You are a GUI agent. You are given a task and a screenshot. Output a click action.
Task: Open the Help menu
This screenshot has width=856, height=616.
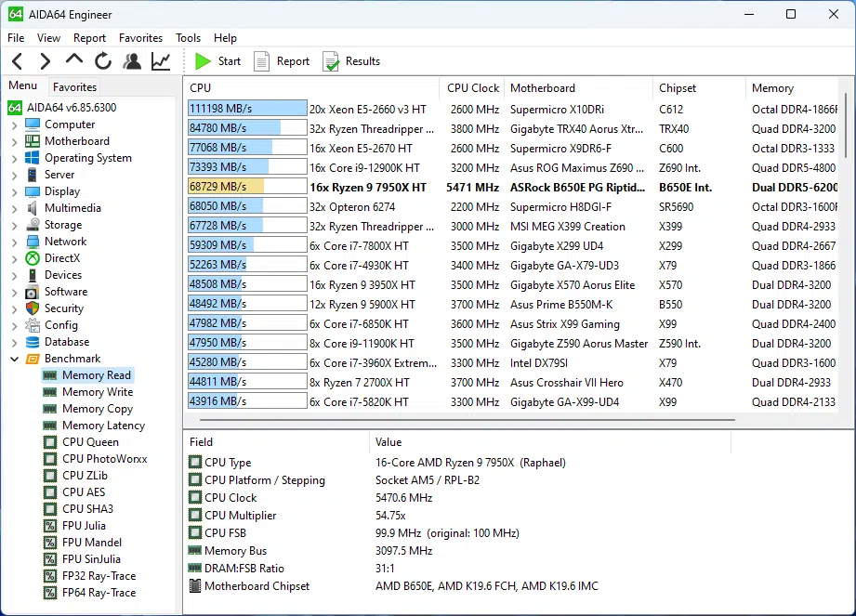(225, 38)
